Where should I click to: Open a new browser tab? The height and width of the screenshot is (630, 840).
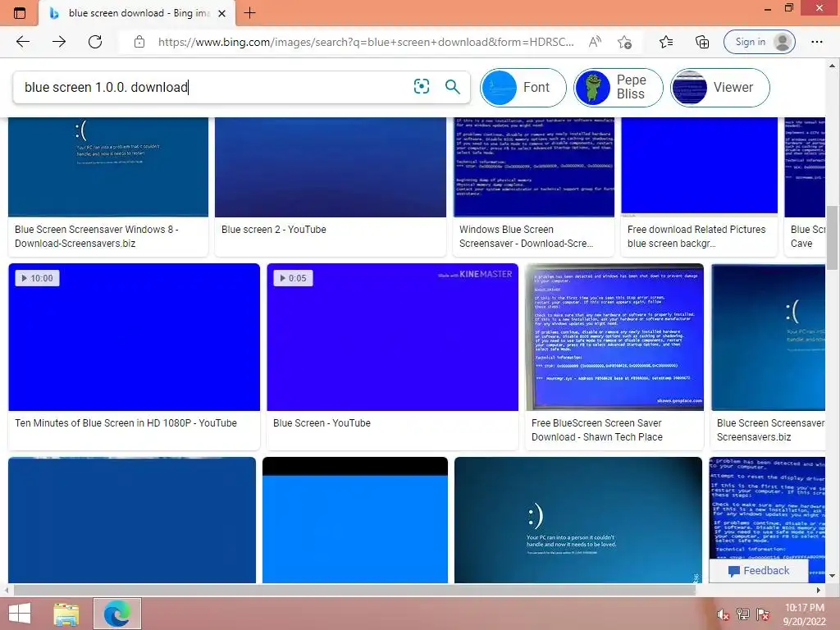[x=249, y=13]
